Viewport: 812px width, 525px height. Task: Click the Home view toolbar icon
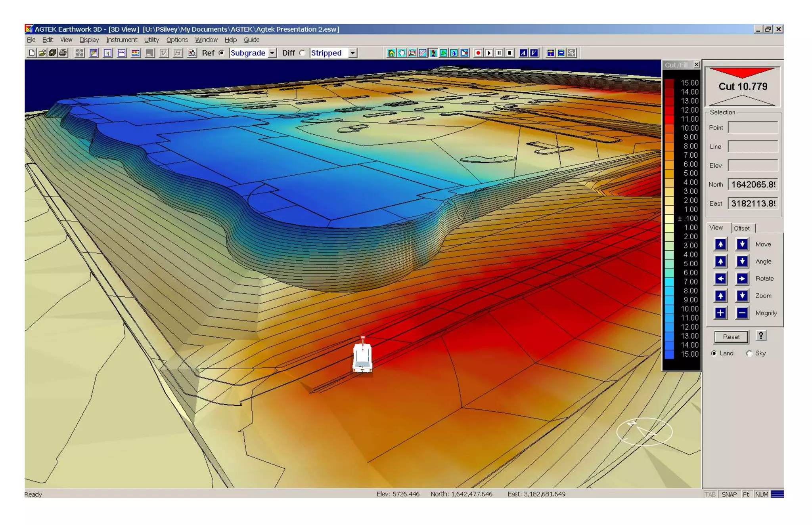coord(391,53)
